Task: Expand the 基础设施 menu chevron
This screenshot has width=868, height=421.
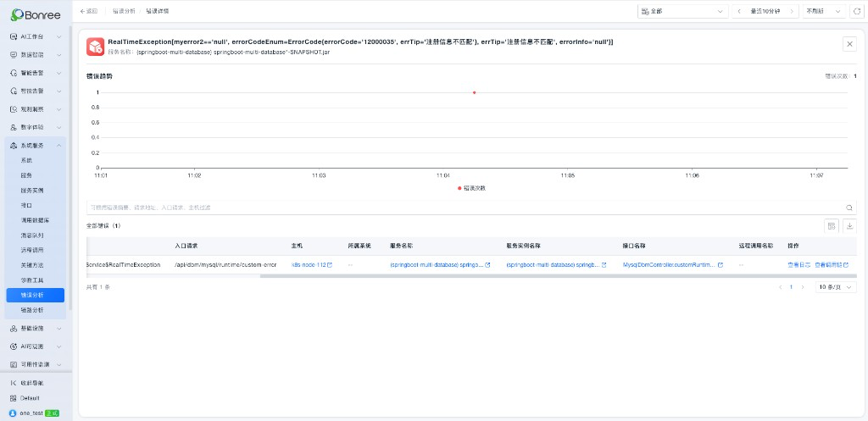Action: pos(59,328)
